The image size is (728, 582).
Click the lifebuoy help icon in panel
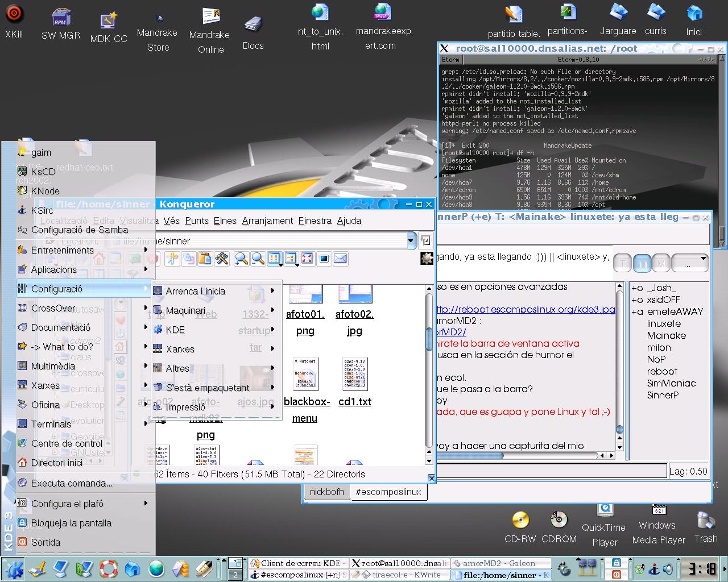coord(109,569)
